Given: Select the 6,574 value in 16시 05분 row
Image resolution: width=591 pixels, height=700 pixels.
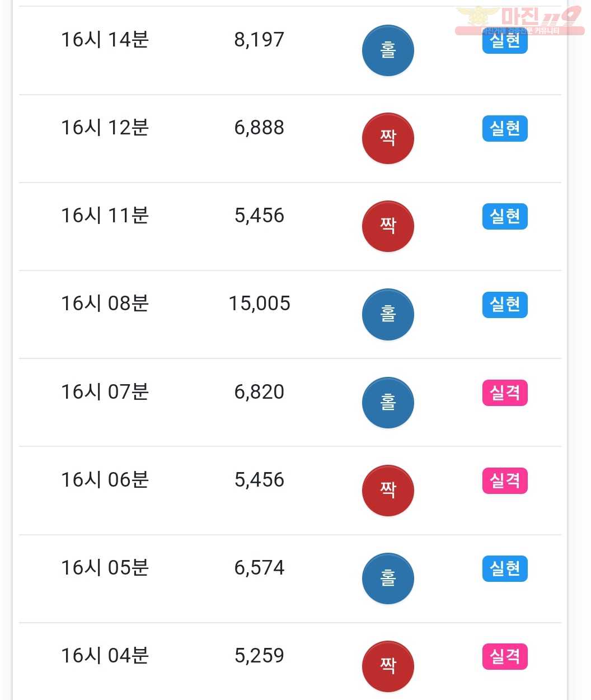Looking at the screenshot, I should click(259, 568).
